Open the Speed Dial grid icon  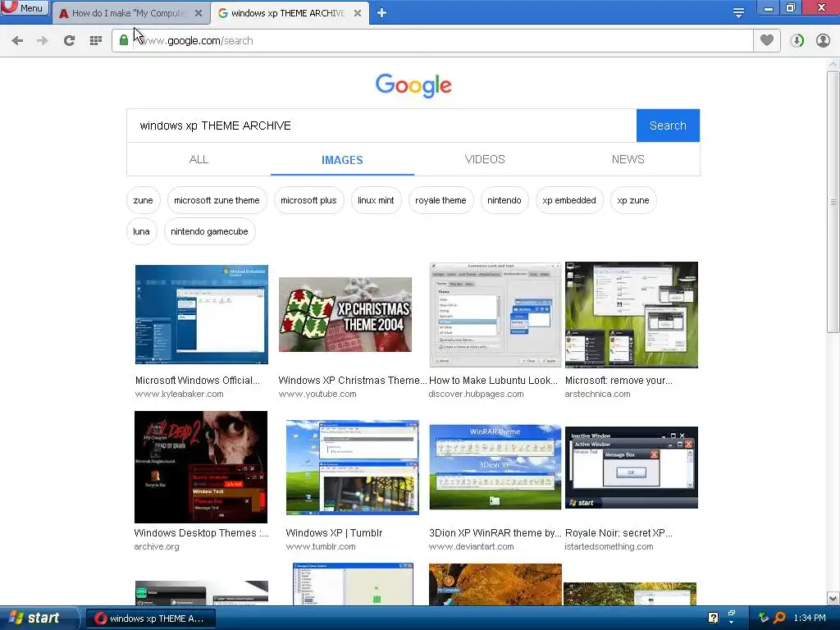tap(96, 41)
